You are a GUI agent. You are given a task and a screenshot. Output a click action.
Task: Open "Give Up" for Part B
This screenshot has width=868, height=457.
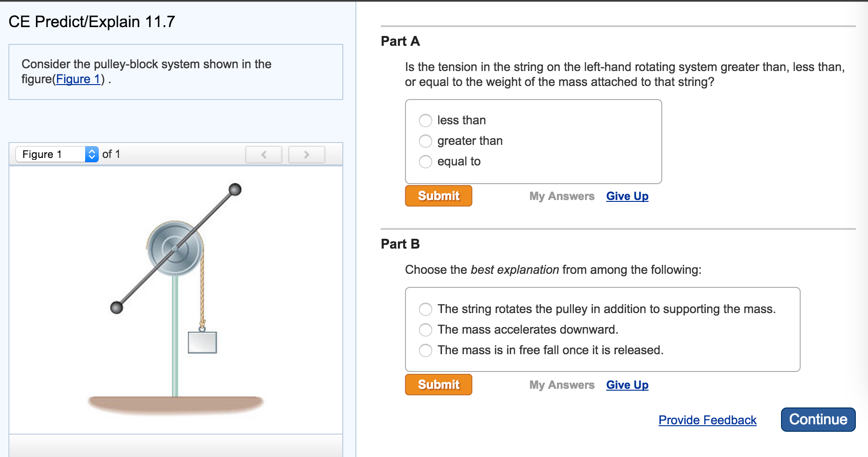(x=627, y=385)
